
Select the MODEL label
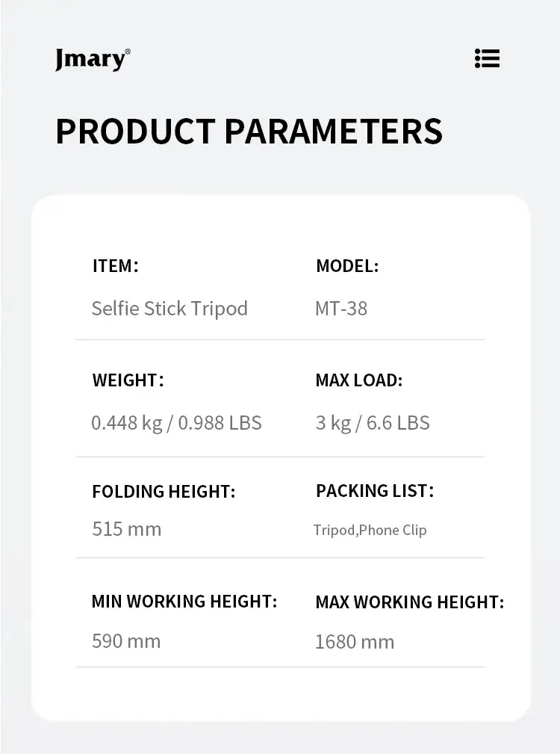point(347,266)
